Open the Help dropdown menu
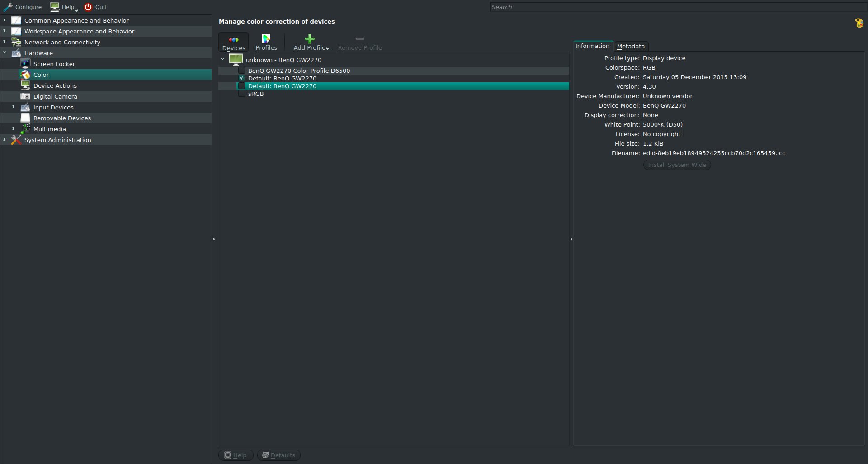Viewport: 868px width, 464px height. [x=64, y=7]
